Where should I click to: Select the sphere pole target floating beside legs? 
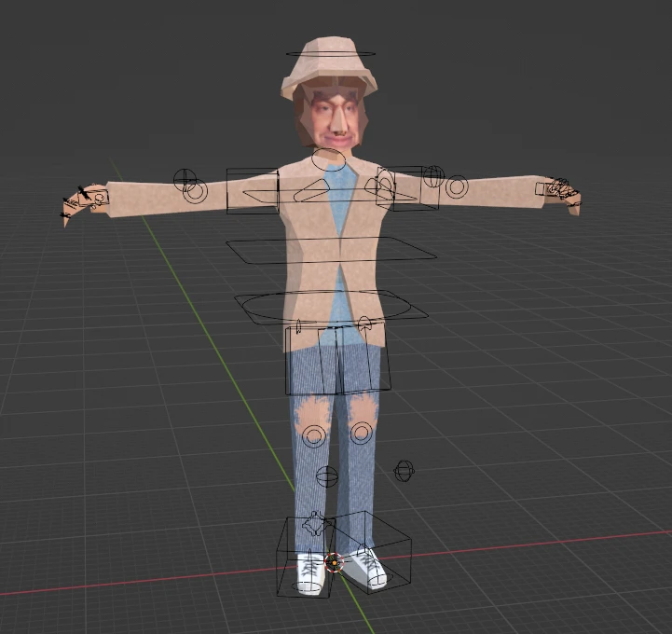tap(404, 471)
